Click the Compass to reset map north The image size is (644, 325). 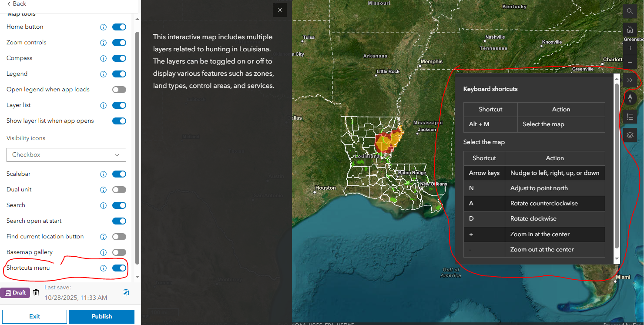coord(630,98)
